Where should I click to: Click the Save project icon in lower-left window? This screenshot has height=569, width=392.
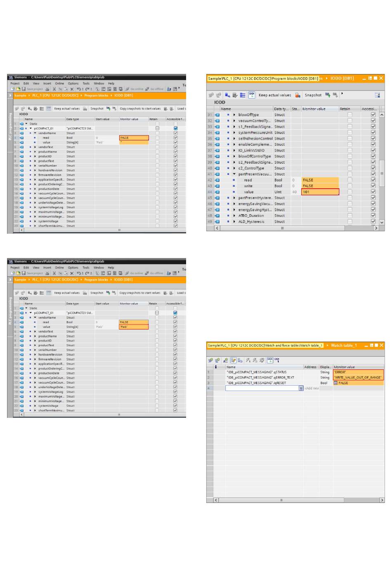(24, 273)
